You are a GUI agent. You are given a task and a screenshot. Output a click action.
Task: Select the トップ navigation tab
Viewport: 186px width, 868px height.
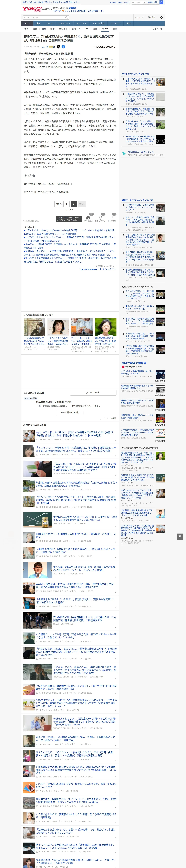click(27, 24)
